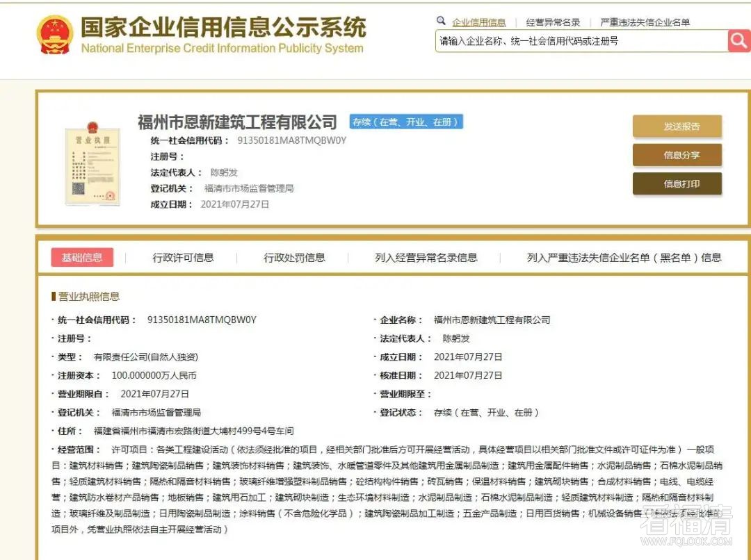
Task: Click the credit code in the license section
Action: click(x=202, y=320)
